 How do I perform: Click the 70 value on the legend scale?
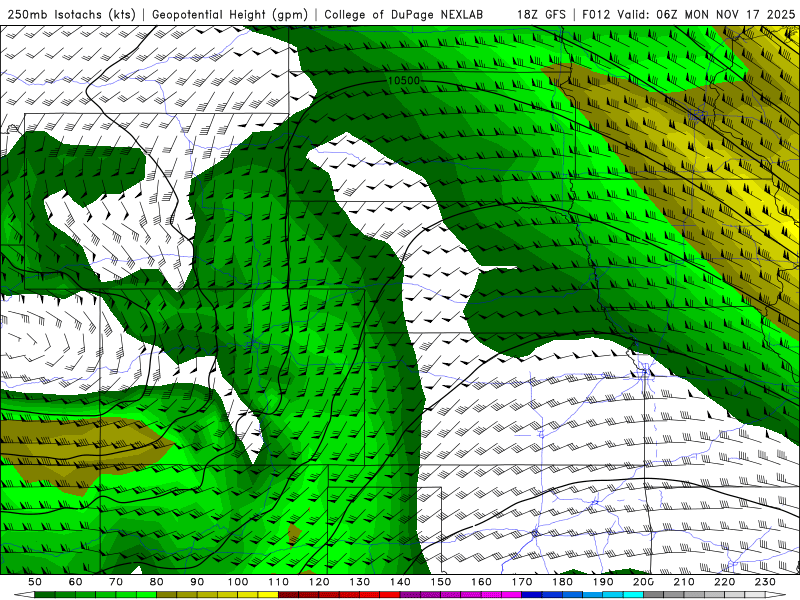(116, 582)
